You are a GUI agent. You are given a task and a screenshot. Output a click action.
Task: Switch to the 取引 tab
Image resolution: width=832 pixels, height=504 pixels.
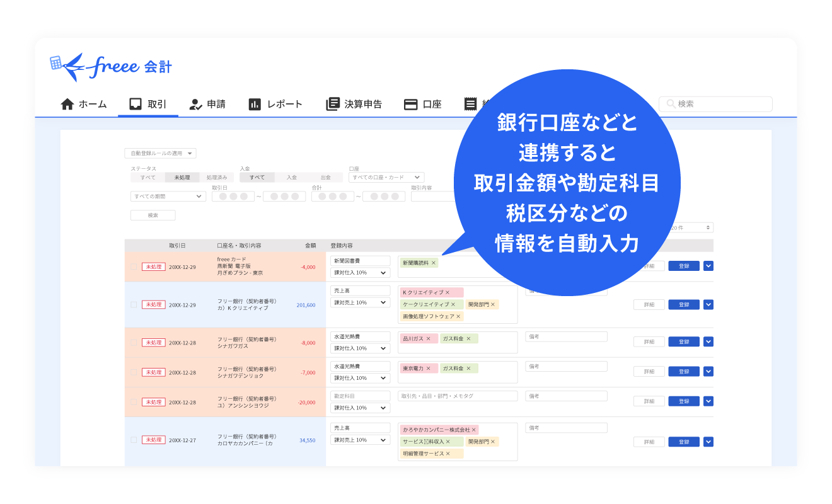click(x=148, y=105)
